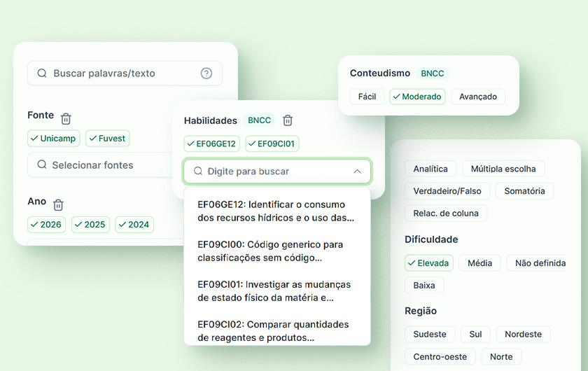Deselect the Elevada difficulty chip
Screen dimensions: 588x371
[x=429, y=263]
